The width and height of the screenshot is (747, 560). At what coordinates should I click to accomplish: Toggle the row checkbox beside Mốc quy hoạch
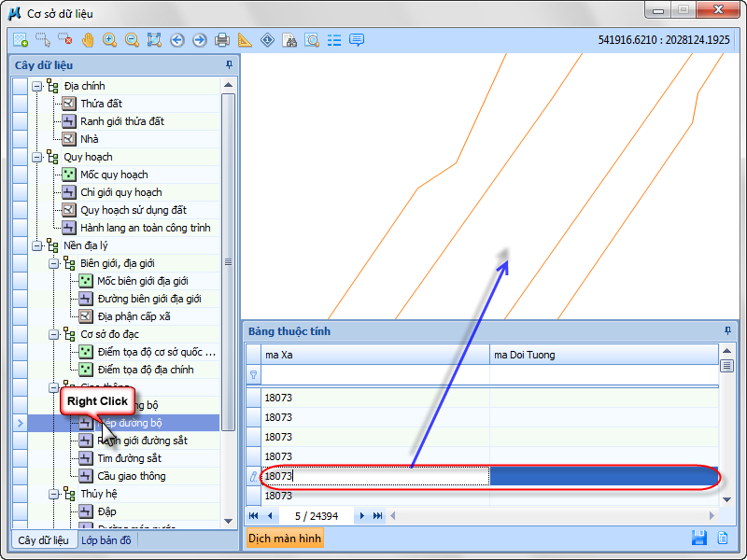[x=20, y=175]
